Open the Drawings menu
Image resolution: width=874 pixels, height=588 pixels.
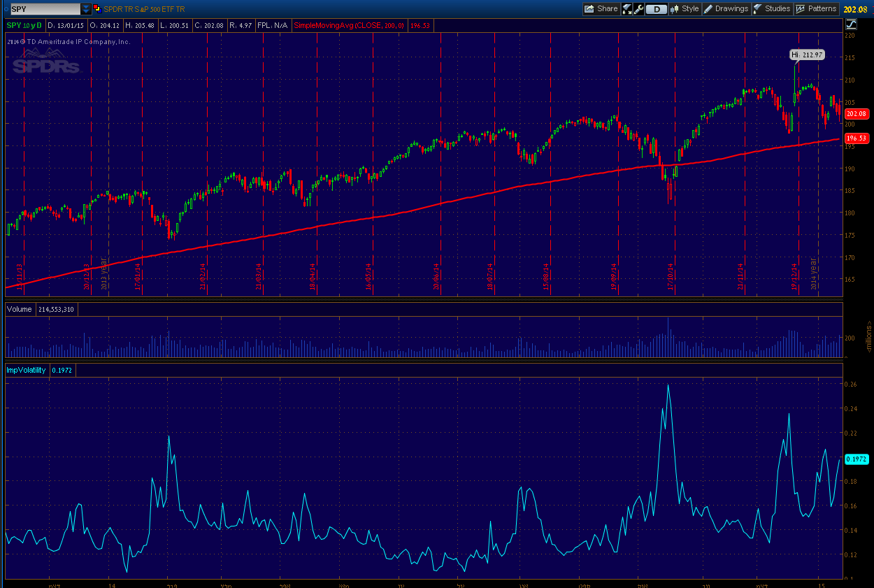tap(726, 9)
